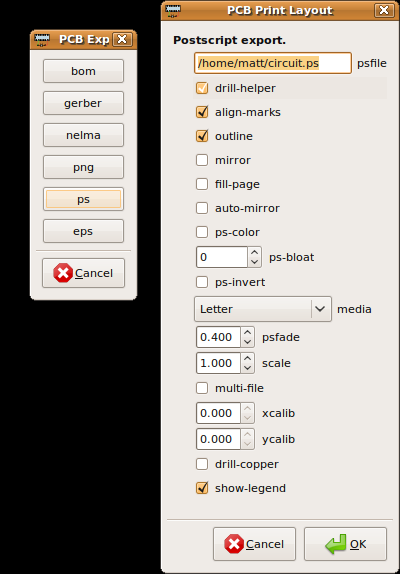The height and width of the screenshot is (574, 400).
Task: Increase the scale value with up arrow
Action: (x=247, y=358)
